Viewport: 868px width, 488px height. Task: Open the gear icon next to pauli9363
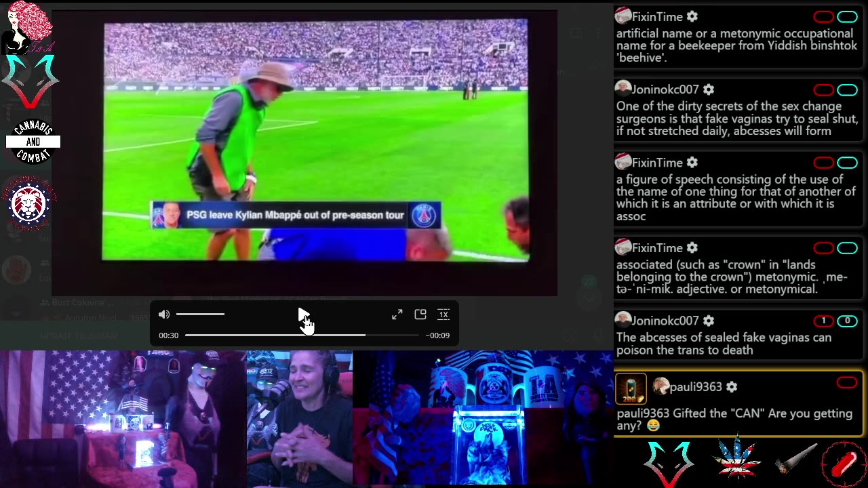(x=731, y=387)
